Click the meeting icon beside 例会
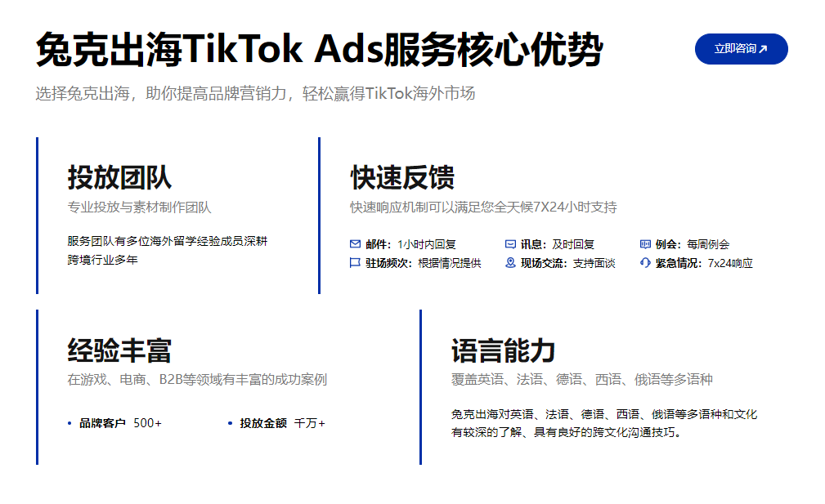This screenshot has height=504, width=825. [x=645, y=243]
